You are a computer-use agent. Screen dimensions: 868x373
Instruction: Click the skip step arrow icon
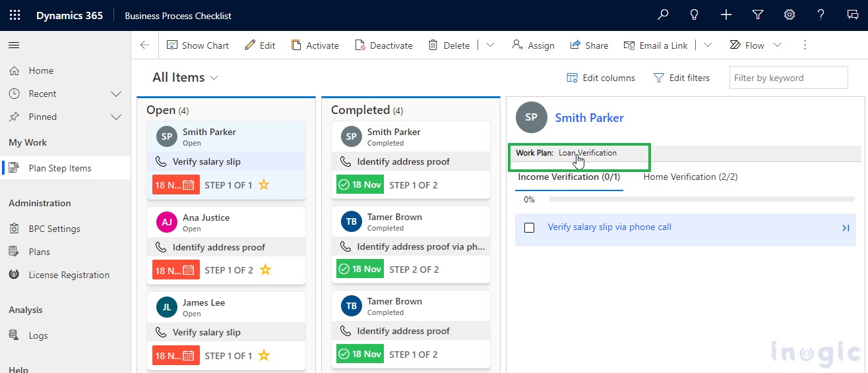(x=846, y=228)
